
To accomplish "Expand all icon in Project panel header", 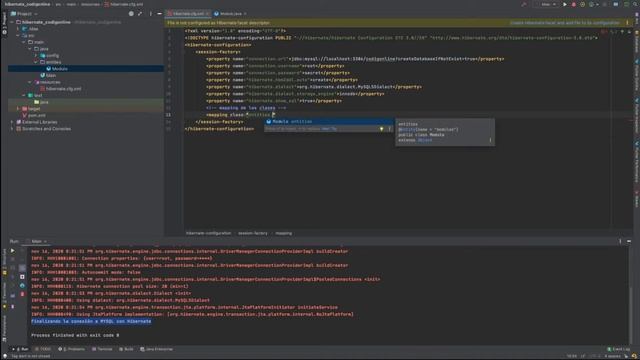I will [x=140, y=13].
